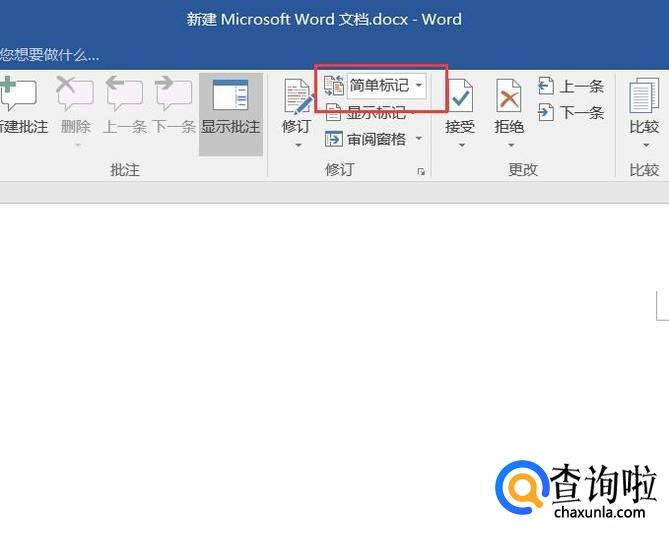Expand the Accept (接受) dropdown arrow
The image size is (669, 543).
[x=460, y=145]
